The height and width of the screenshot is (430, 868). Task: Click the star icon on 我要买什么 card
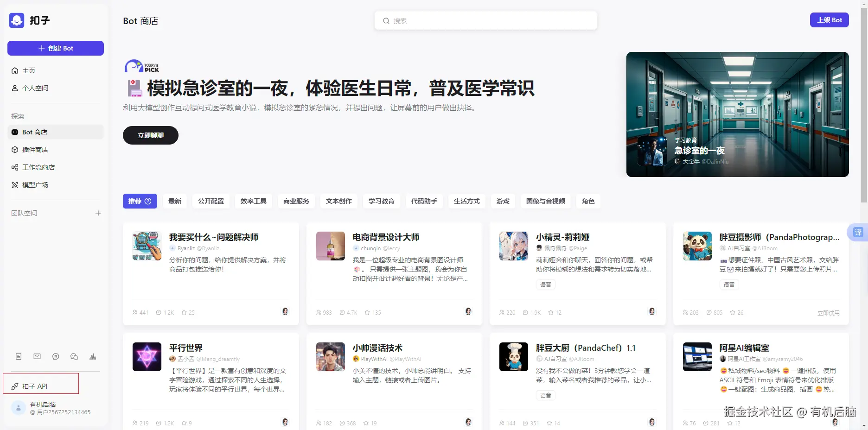[184, 313]
